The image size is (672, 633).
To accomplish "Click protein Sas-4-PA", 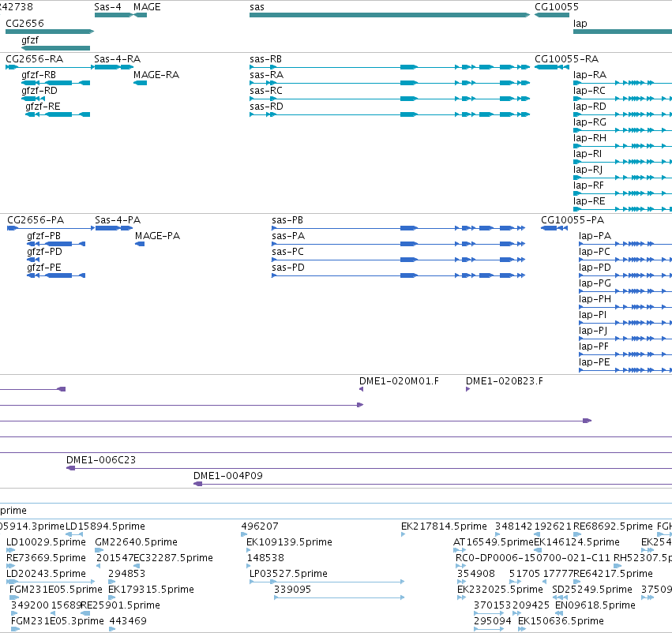I will tap(114, 228).
